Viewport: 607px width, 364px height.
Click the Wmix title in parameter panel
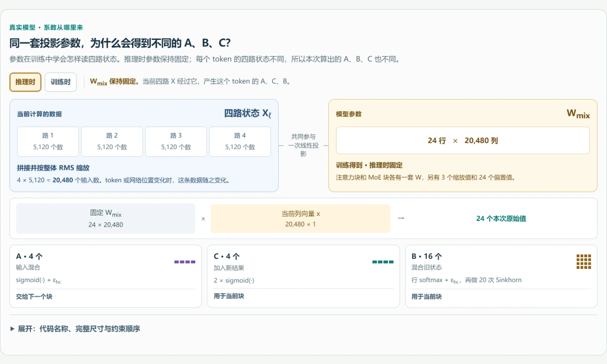(578, 114)
